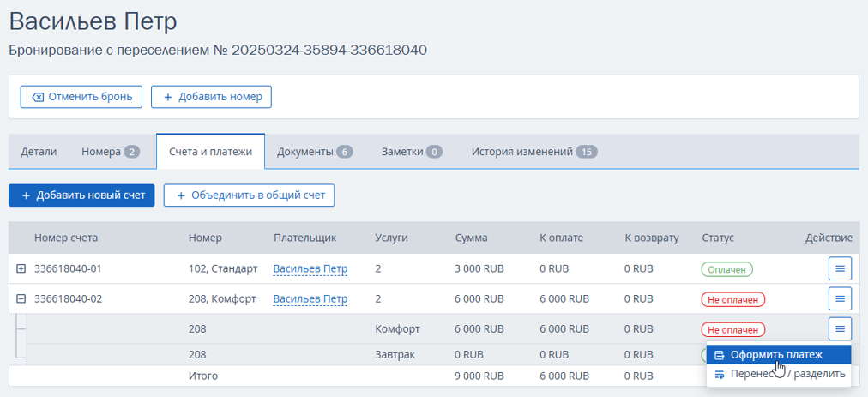868x397 pixels.
Task: Click Не оплачен badge in Комфорт row
Action: coord(733,329)
